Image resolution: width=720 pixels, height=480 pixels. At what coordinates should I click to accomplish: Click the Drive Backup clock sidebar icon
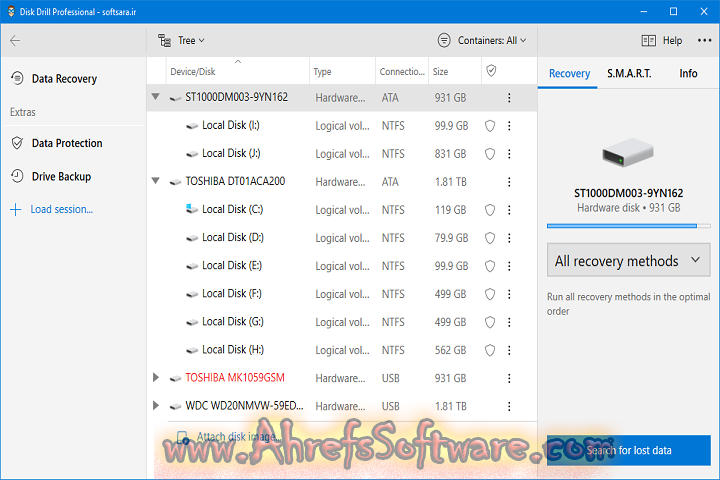pos(17,176)
